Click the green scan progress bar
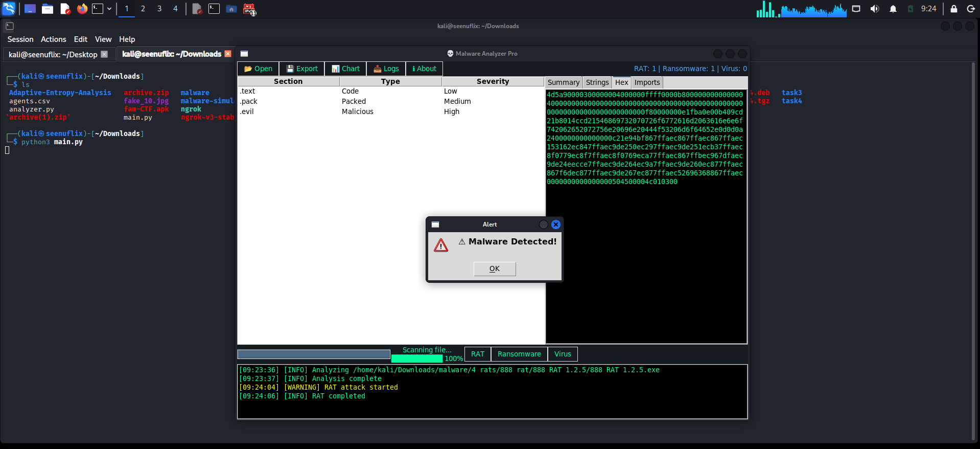This screenshot has width=980, height=449. (x=416, y=358)
